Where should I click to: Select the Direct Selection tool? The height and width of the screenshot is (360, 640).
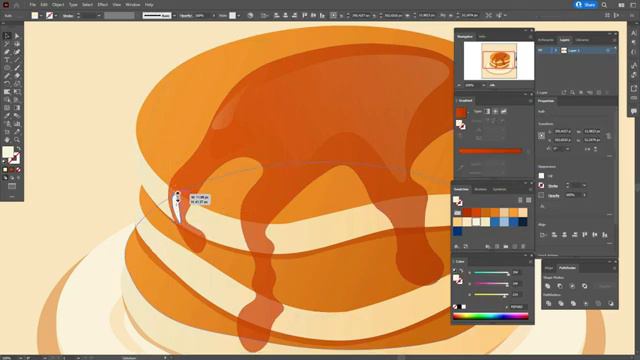[x=17, y=36]
